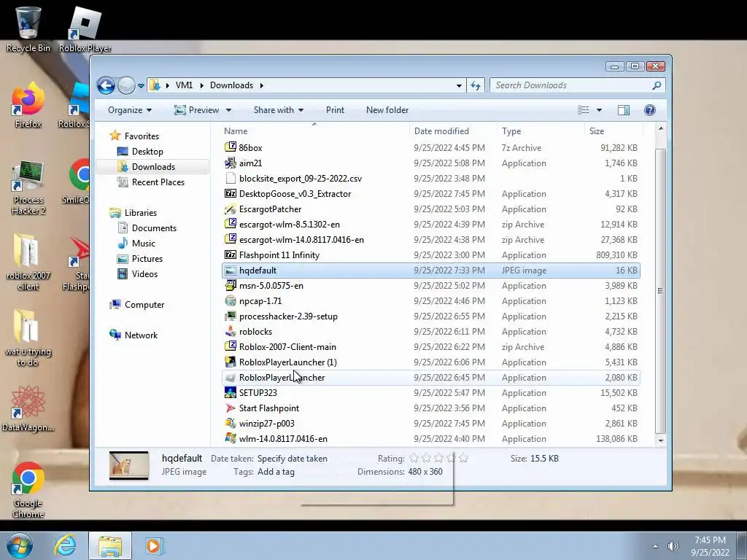Select DesktopGoose_v0.3_Extractor file
747x560 pixels.
pyautogui.click(x=430, y=194)
